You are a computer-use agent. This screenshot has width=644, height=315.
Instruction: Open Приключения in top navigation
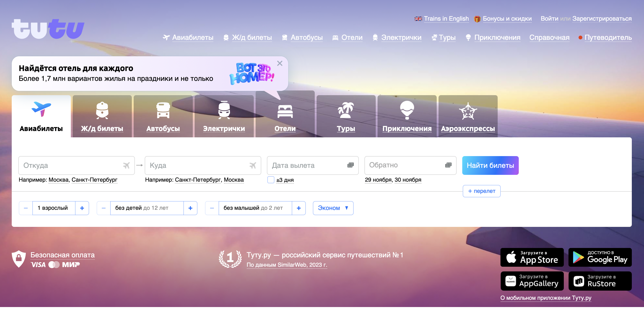tap(497, 37)
